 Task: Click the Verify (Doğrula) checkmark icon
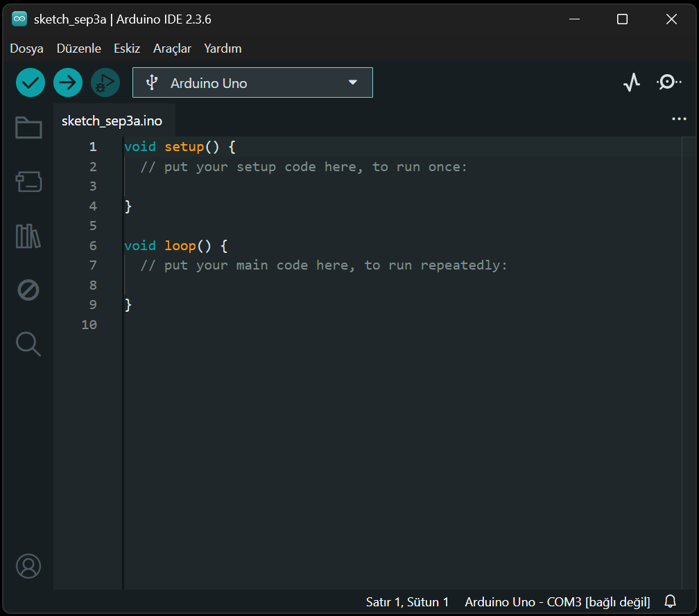pos(31,82)
